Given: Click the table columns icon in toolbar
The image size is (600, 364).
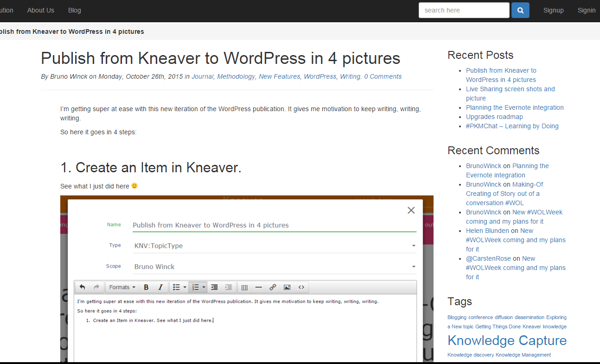Looking at the screenshot, I should coord(244,287).
